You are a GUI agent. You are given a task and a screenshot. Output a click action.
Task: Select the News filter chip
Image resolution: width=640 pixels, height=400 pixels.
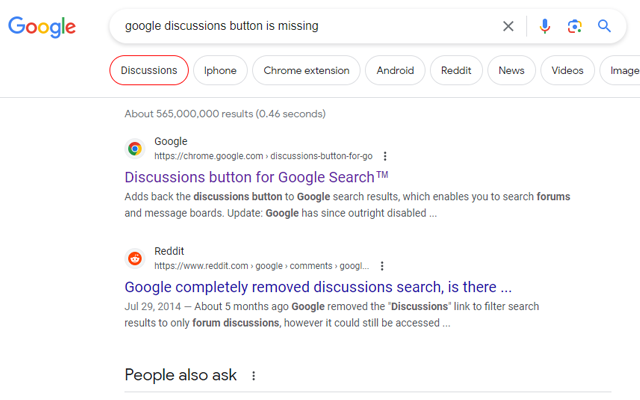(511, 70)
